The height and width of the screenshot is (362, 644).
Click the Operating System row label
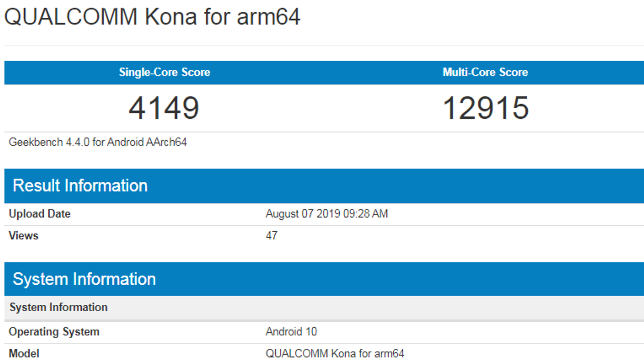(54, 332)
